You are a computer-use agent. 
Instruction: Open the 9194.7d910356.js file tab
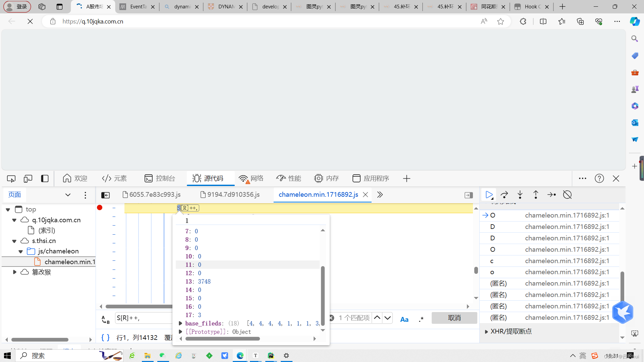click(230, 195)
